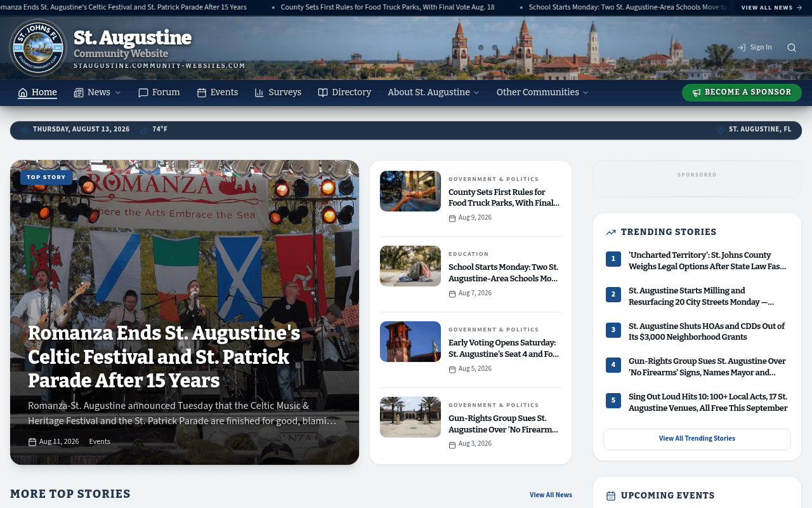Screen dimensions: 812x508
Task: Open trending story 'Uncharted Territory' St. Johns County
Action: (x=708, y=261)
